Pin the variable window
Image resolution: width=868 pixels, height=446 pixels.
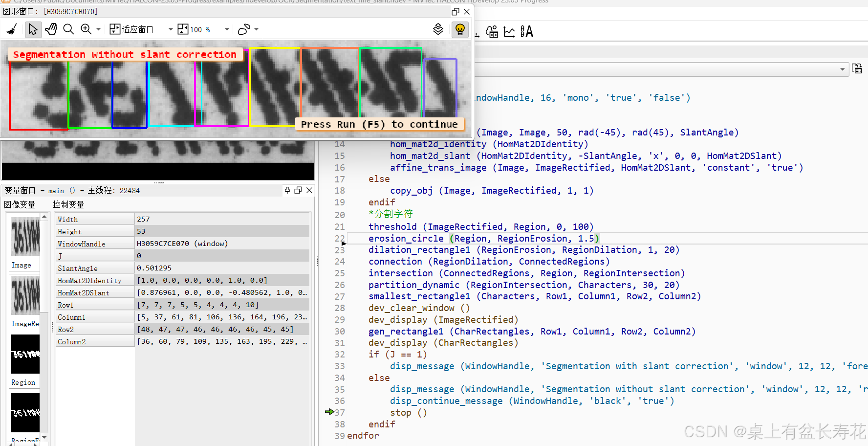tap(287, 190)
